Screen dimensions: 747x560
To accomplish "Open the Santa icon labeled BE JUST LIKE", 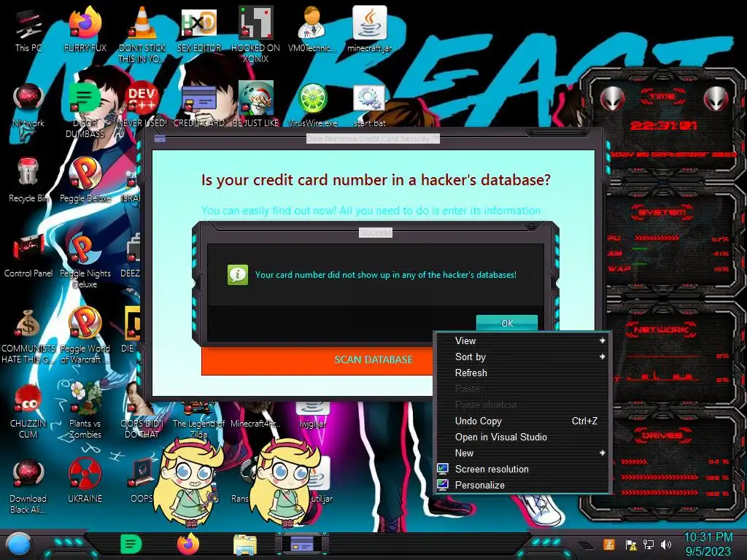I will click(x=256, y=105).
